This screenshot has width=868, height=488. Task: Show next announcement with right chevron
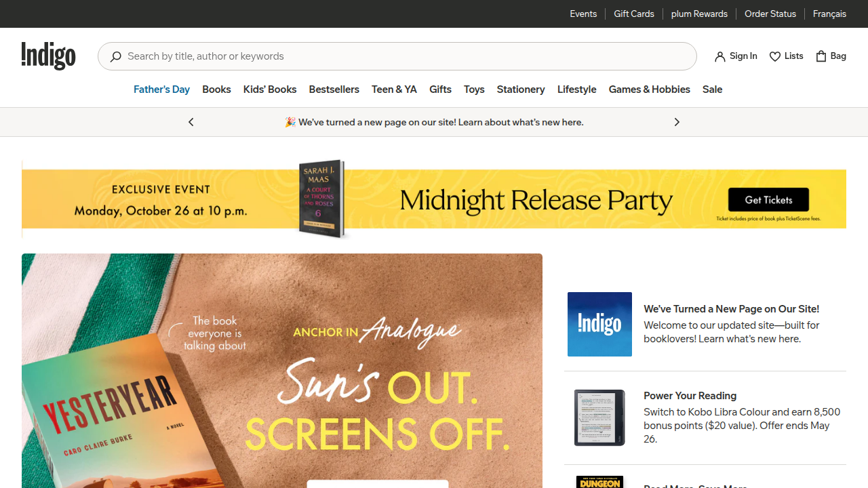coord(677,122)
